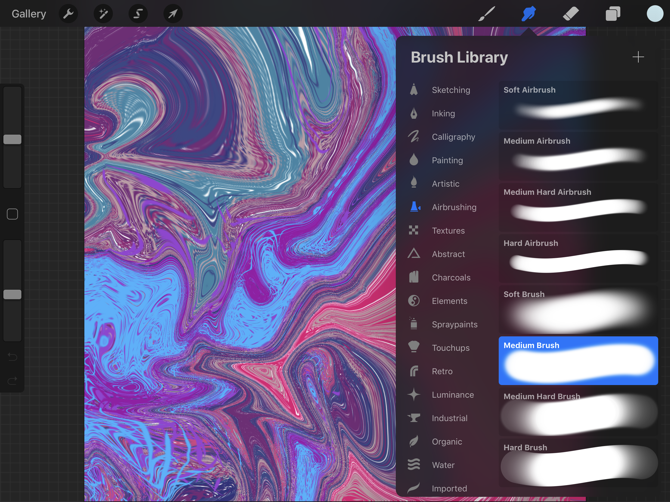The width and height of the screenshot is (670, 502).
Task: Tap the Airbrushing spray icon
Action: point(414,207)
